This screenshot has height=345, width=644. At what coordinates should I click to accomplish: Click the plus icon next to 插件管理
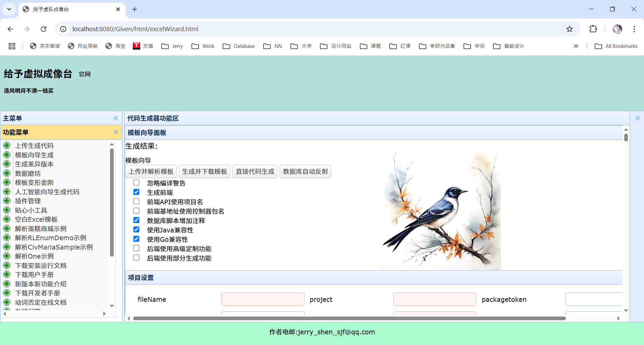click(7, 201)
